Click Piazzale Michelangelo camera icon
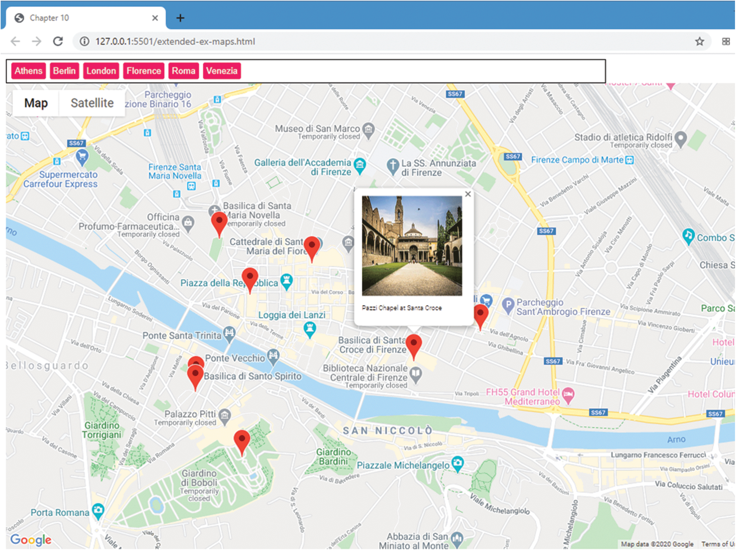Screen dimensions: 736x560 click(457, 463)
